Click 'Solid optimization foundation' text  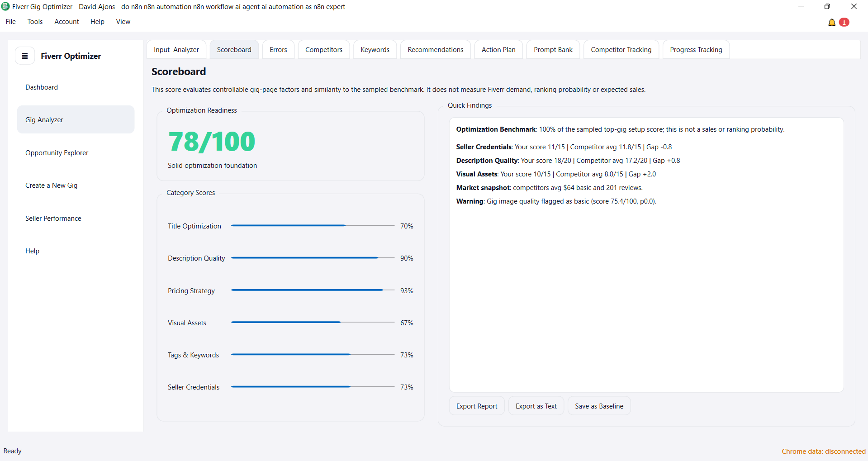(x=212, y=166)
